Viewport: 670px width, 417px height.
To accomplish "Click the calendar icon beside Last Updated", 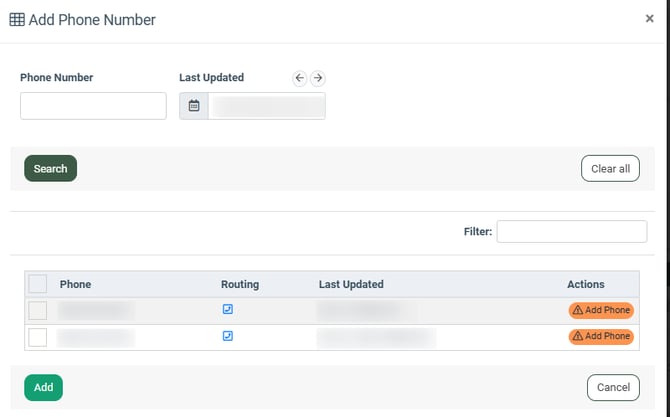I will click(194, 106).
